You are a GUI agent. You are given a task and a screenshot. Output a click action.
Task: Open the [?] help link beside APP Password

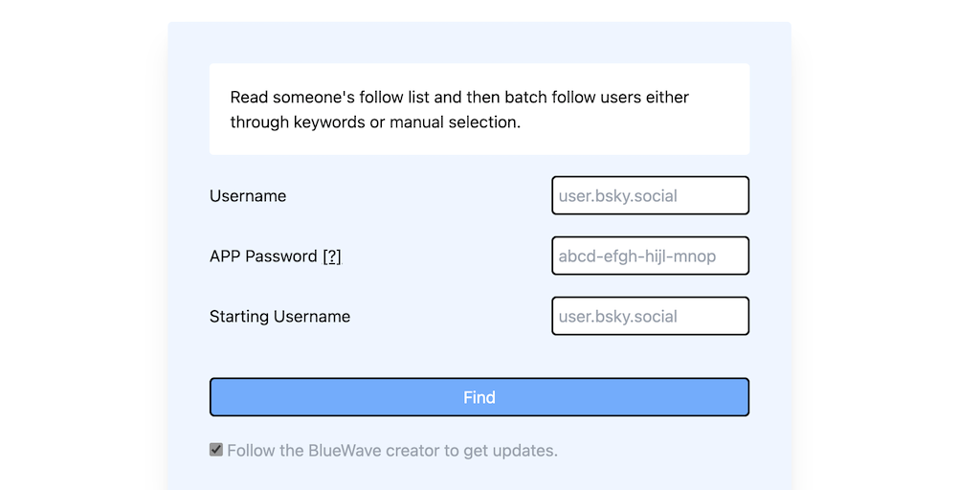331,256
